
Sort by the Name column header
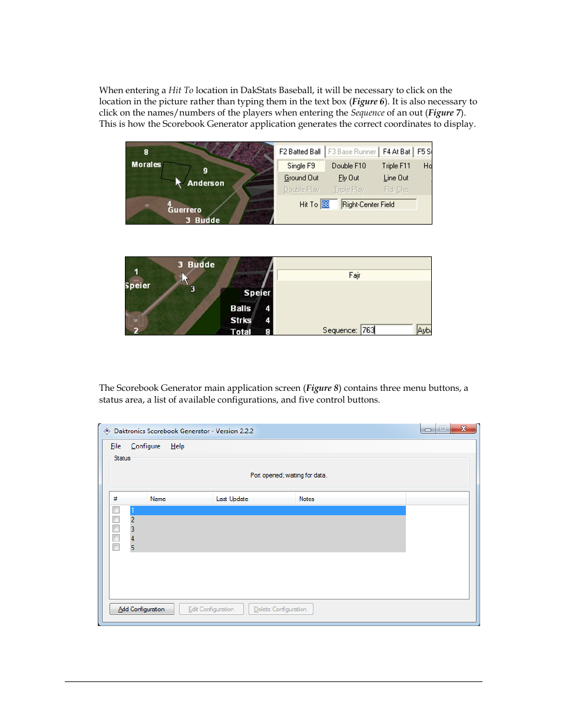click(180, 499)
